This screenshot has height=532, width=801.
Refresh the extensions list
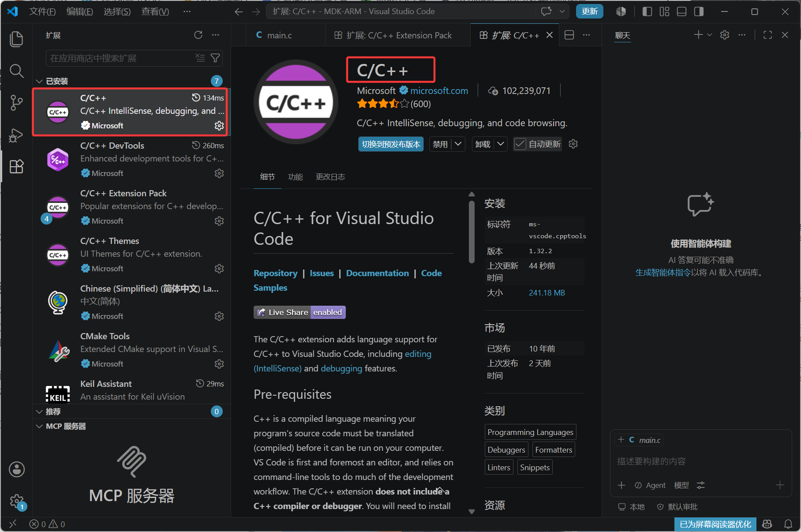tap(198, 35)
